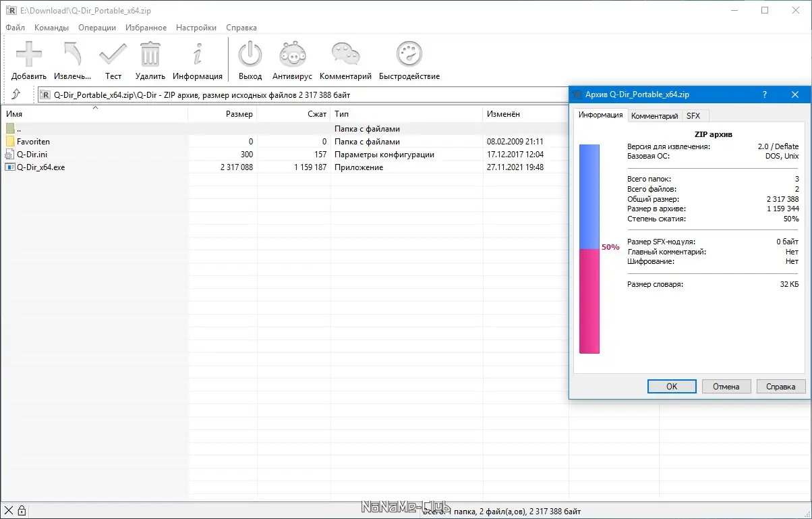Viewport: 812px width, 519px height.
Task: Click the Приложение type cell
Action: point(359,167)
